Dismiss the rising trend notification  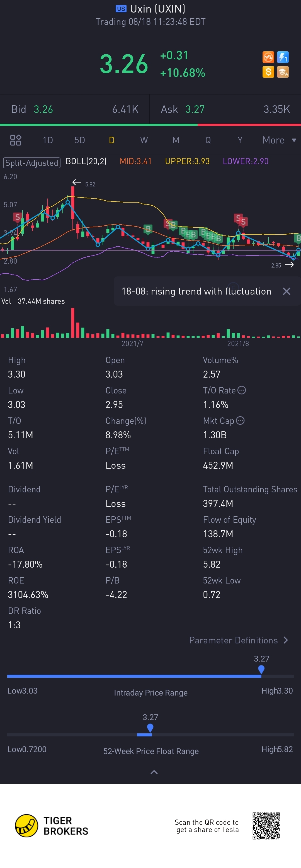(287, 291)
